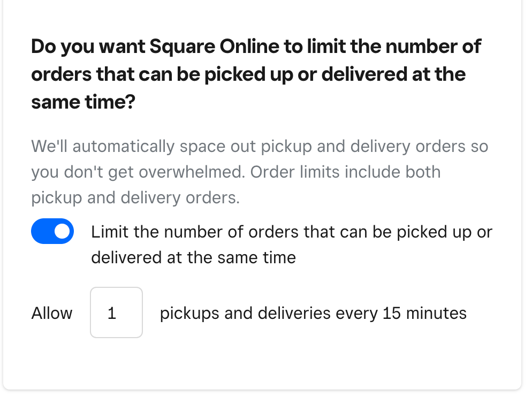The image size is (532, 397).
Task: Disable the order limit toggle switch
Action: 52,231
